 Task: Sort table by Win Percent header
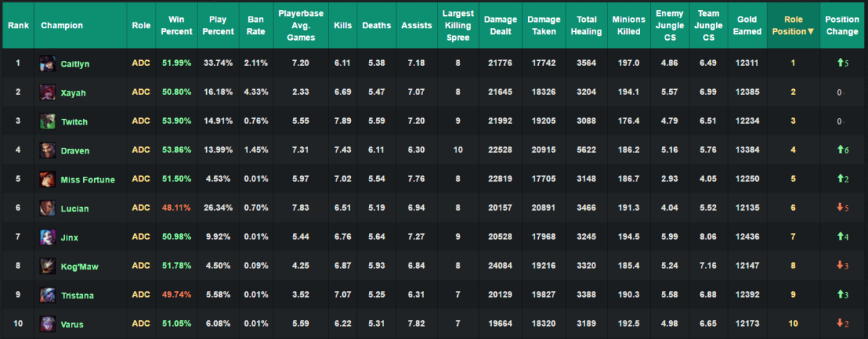pos(176,25)
